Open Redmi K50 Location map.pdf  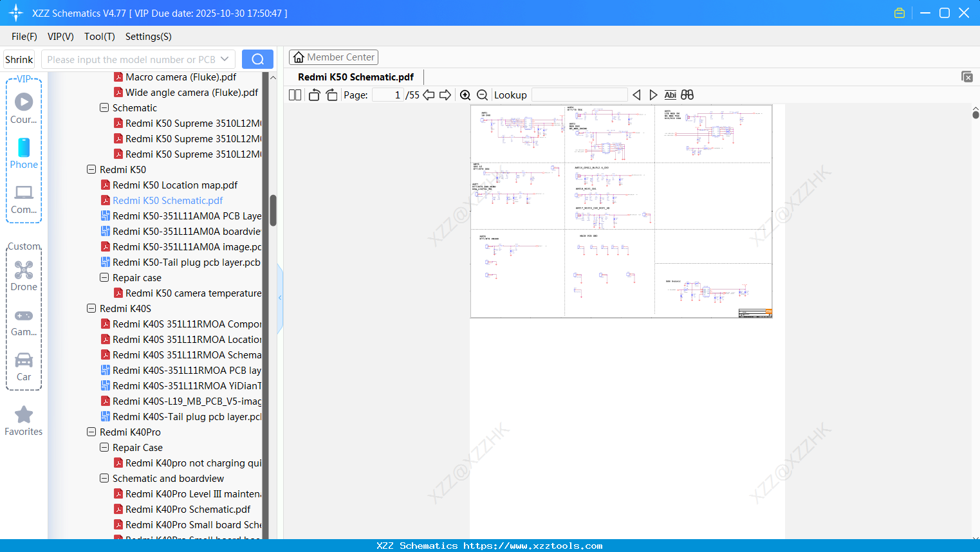pos(169,185)
